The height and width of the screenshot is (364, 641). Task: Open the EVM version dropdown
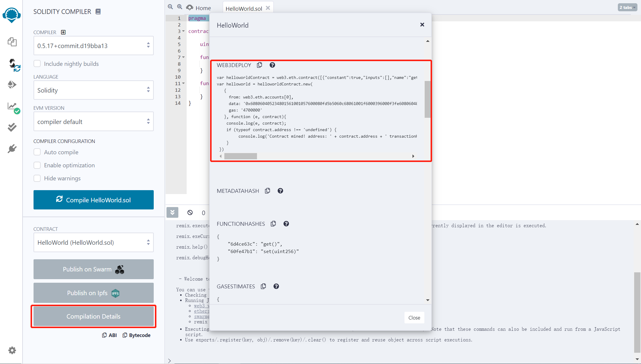pyautogui.click(x=93, y=122)
